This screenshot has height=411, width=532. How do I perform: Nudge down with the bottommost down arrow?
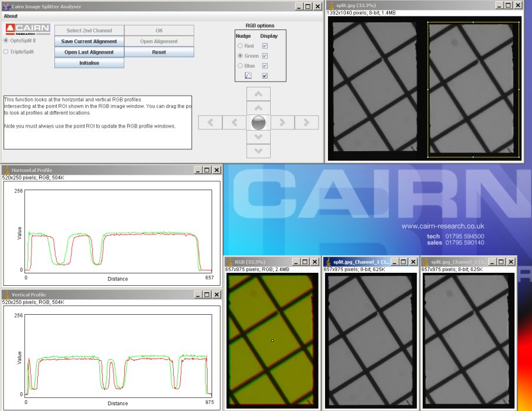[x=258, y=151]
